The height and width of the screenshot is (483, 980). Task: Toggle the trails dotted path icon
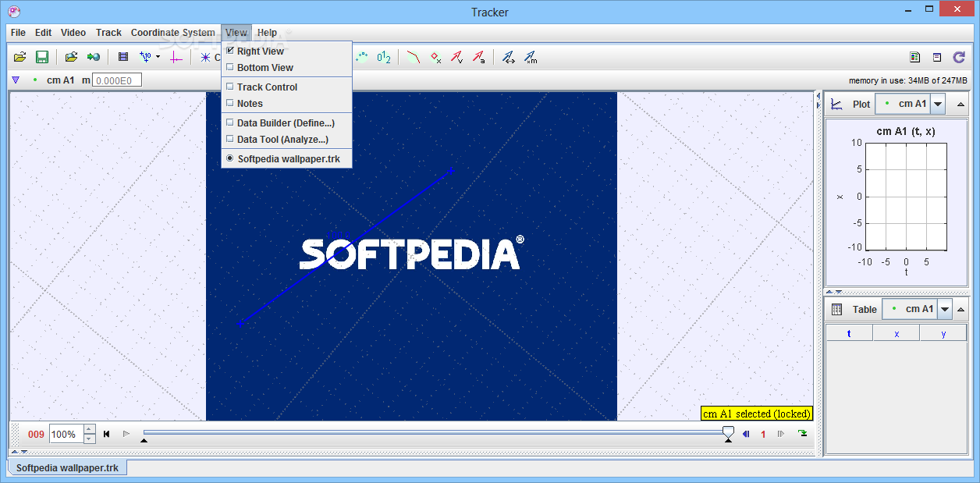coord(363,57)
